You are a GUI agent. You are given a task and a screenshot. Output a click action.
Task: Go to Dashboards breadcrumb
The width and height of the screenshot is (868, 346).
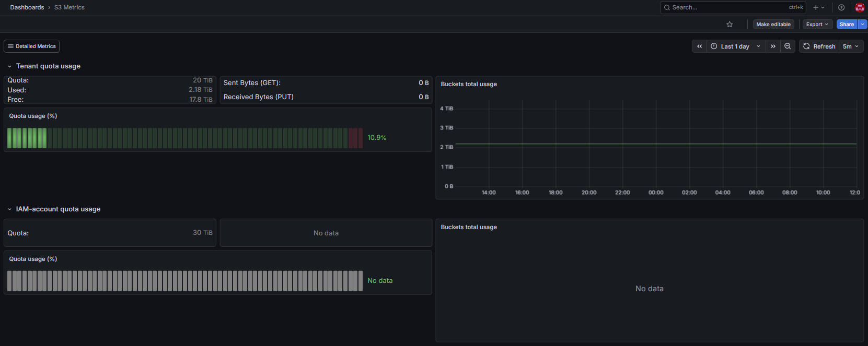27,7
